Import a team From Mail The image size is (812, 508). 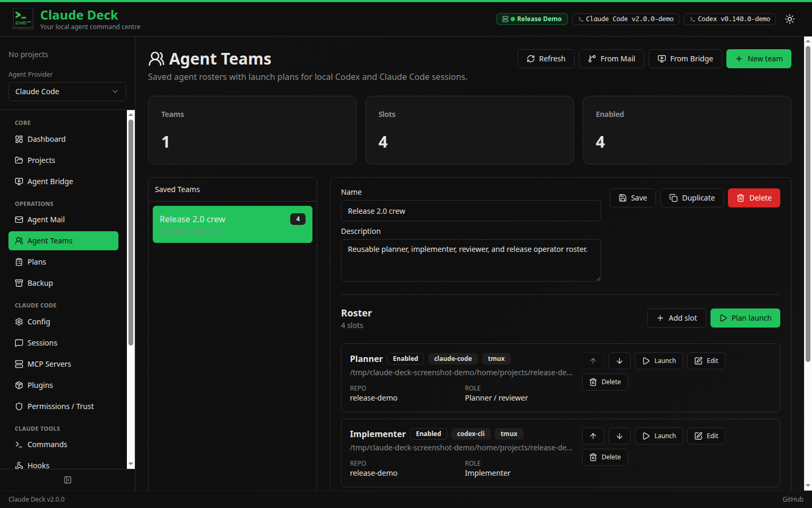612,59
